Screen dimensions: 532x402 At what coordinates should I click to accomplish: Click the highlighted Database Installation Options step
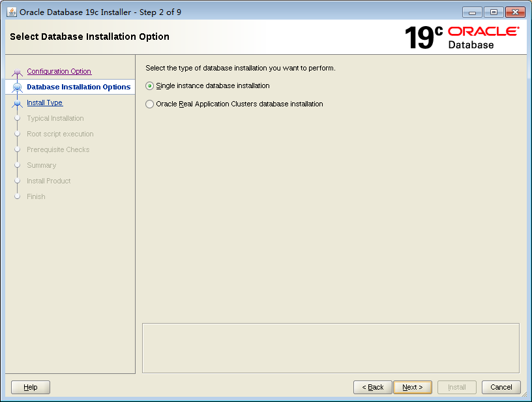point(78,87)
